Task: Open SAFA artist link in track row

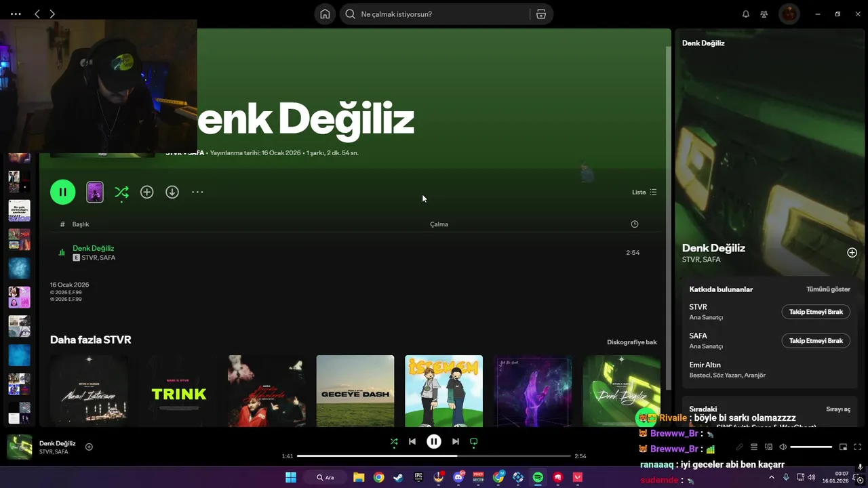Action: pyautogui.click(x=107, y=258)
